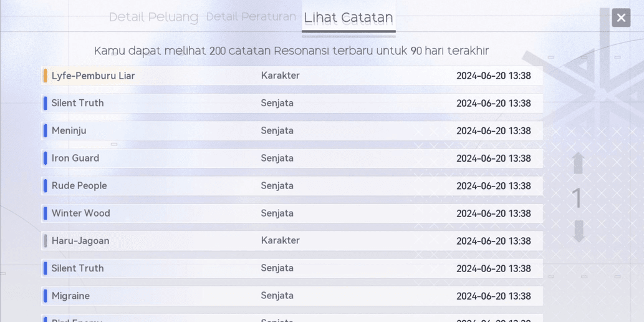Select the Winter Wood weapon entry

coord(292,213)
